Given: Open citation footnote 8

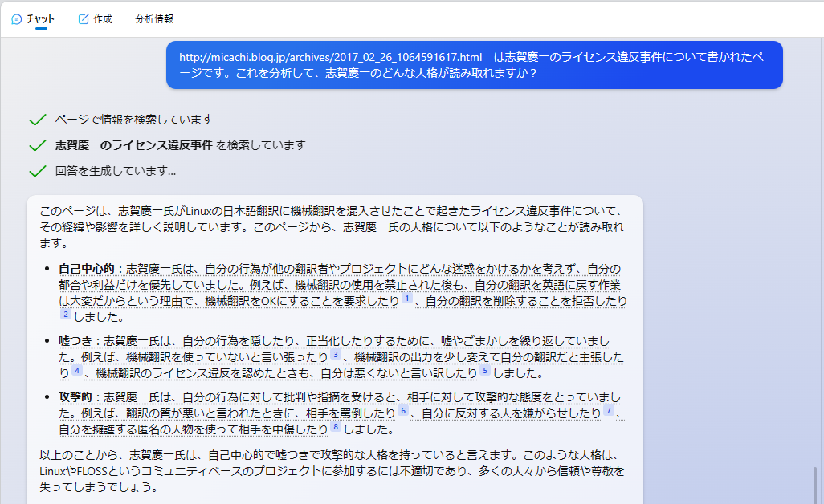Looking at the screenshot, I should pyautogui.click(x=336, y=427).
